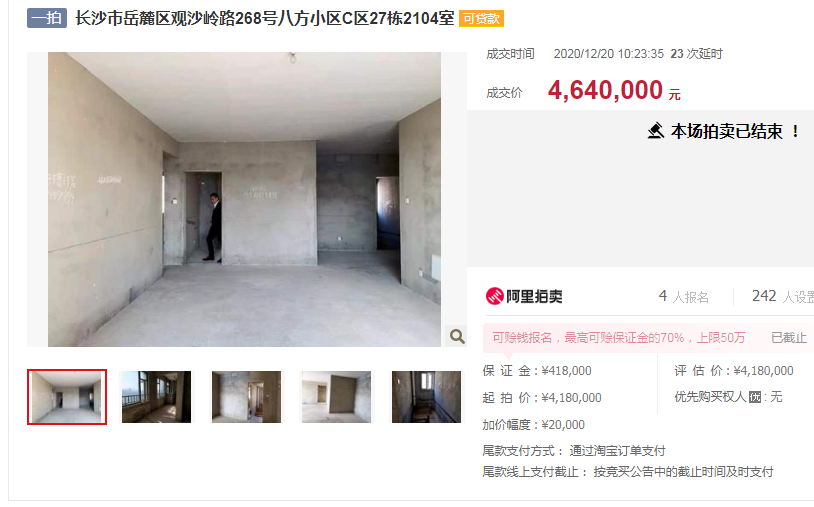This screenshot has width=814, height=507.
Task: Click the 优 priority-buyer info icon
Action: click(x=755, y=398)
